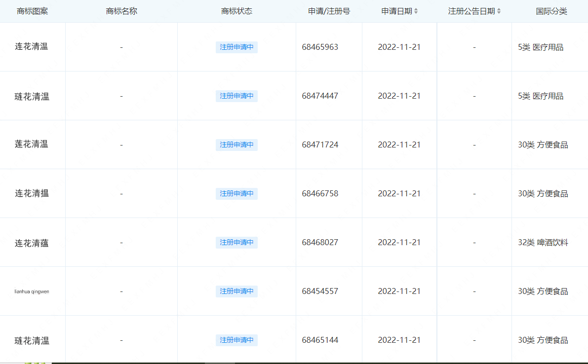Viewport: 588px width, 364px height.
Task: Click the 国际分类 column header
Action: 551,11
